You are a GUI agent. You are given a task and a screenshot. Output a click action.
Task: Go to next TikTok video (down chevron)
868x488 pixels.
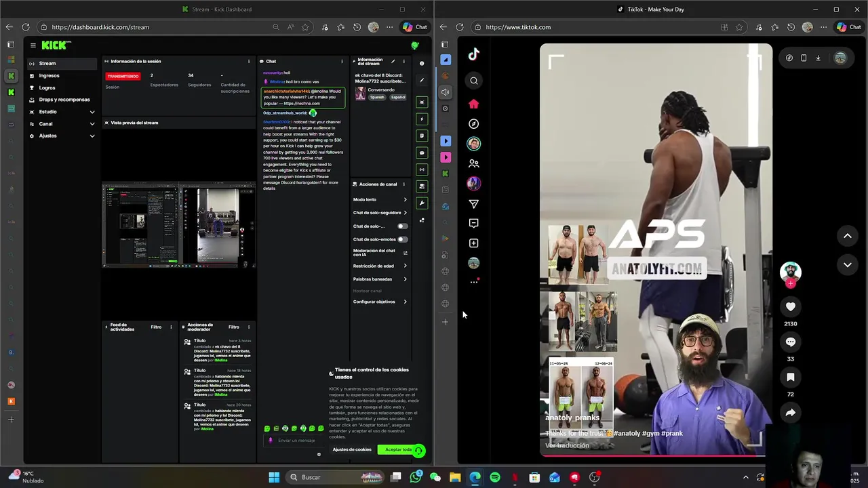click(x=848, y=265)
